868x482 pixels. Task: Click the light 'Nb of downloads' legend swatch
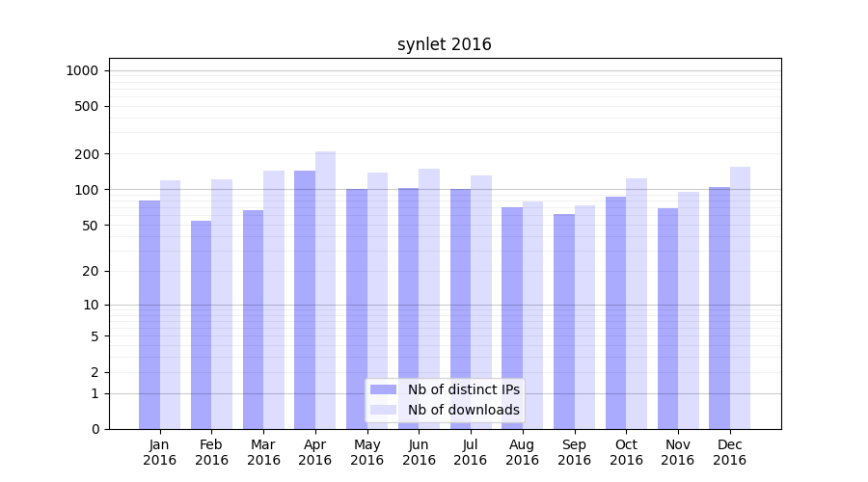click(383, 410)
